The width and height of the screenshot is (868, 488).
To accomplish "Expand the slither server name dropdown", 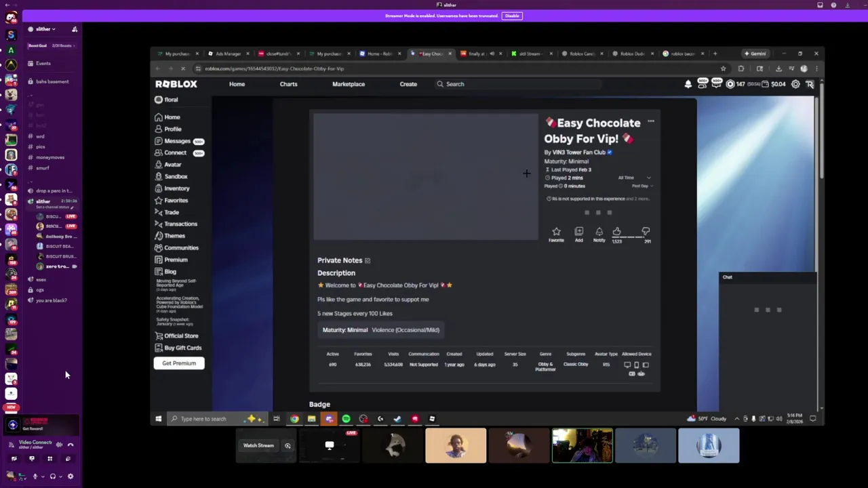I will (46, 29).
